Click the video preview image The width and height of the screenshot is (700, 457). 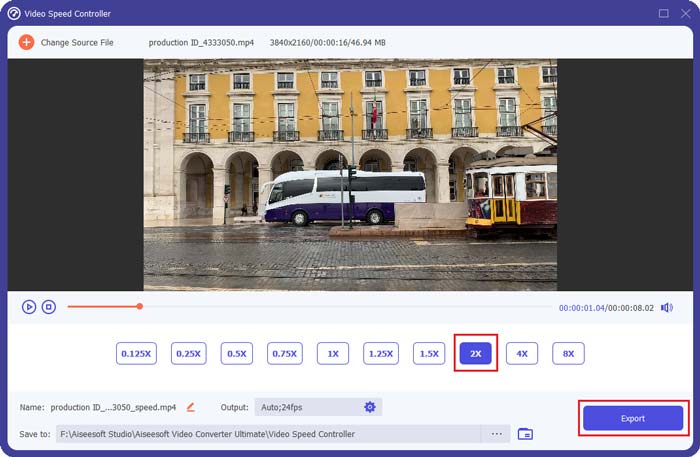point(350,175)
